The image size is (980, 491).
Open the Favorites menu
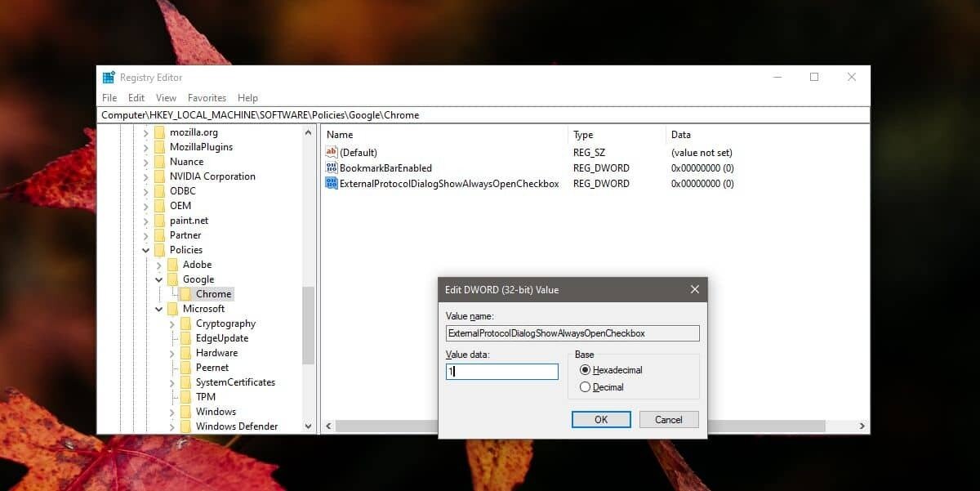pyautogui.click(x=207, y=98)
